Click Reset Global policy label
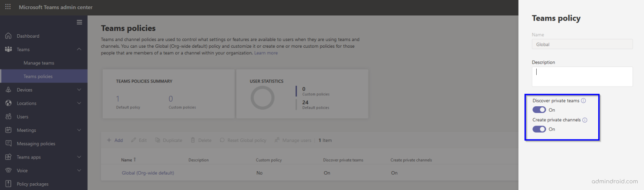Image resolution: width=644 pixels, height=190 pixels. click(247, 140)
